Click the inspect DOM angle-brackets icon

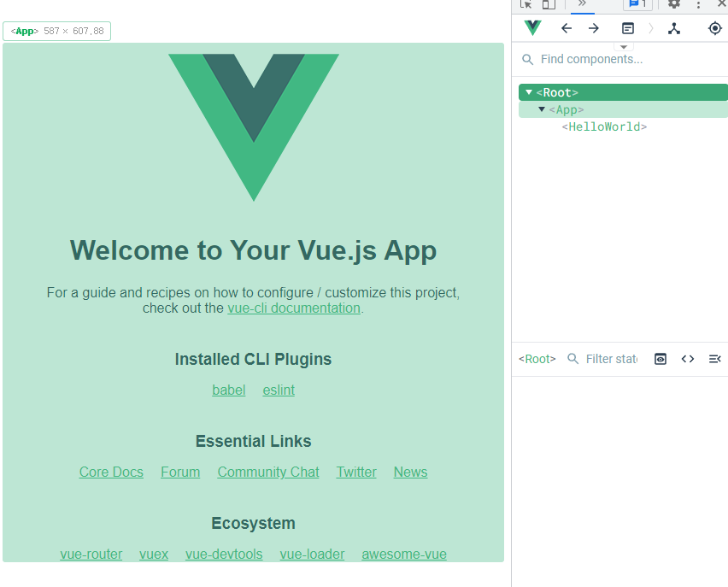point(688,359)
